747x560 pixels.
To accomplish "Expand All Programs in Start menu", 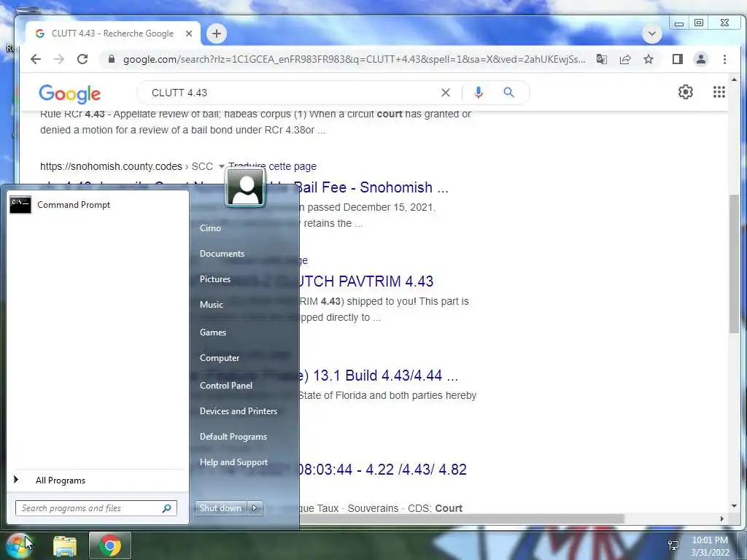I will (x=97, y=480).
